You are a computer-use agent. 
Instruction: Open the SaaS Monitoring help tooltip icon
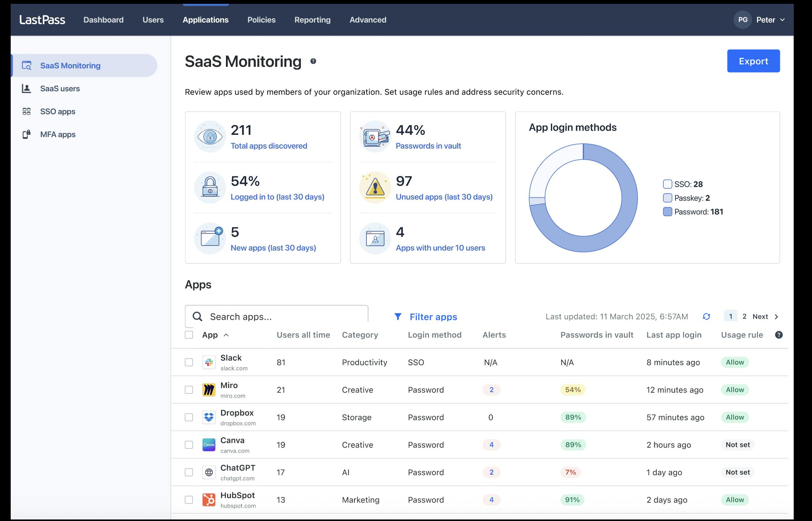click(x=313, y=61)
